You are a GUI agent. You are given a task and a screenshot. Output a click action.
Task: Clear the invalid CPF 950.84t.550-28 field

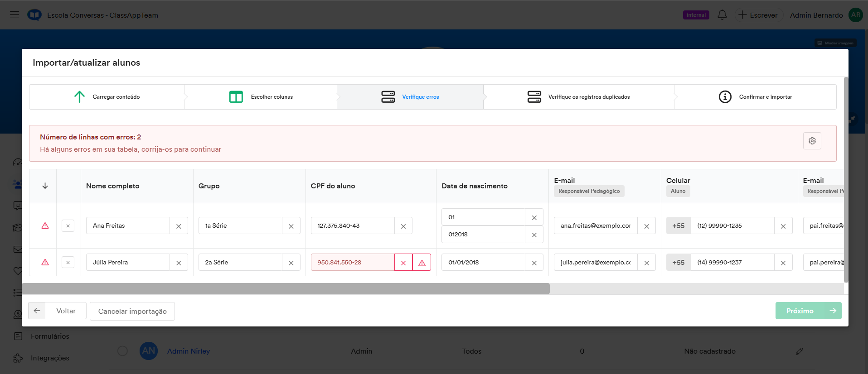coord(403,263)
